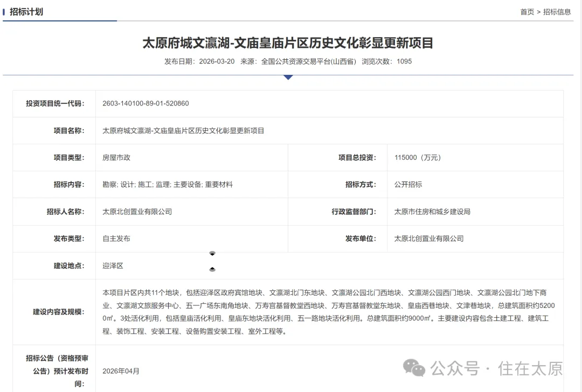The width and height of the screenshot is (582, 392).
Task: Click label 招标内容
Action: pos(69,184)
